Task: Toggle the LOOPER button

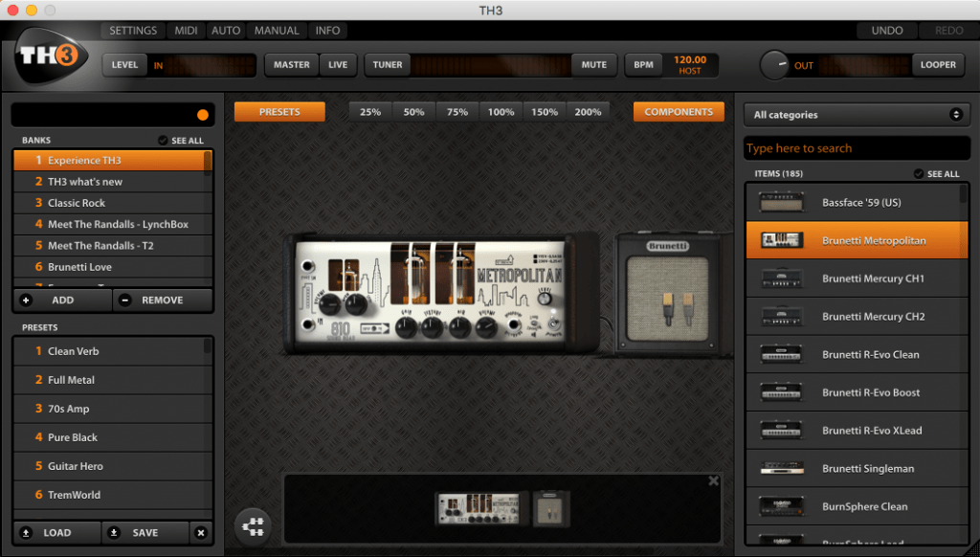Action: pyautogui.click(x=938, y=64)
